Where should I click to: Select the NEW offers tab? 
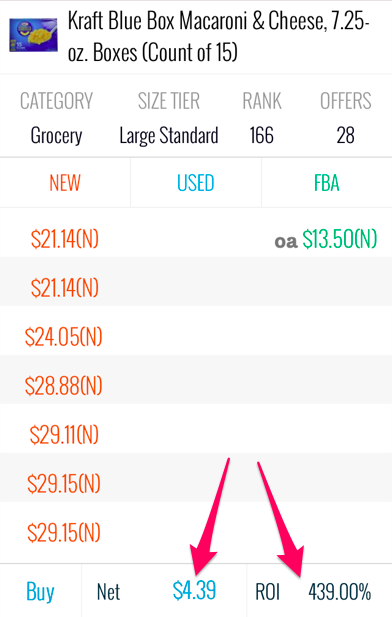click(65, 183)
